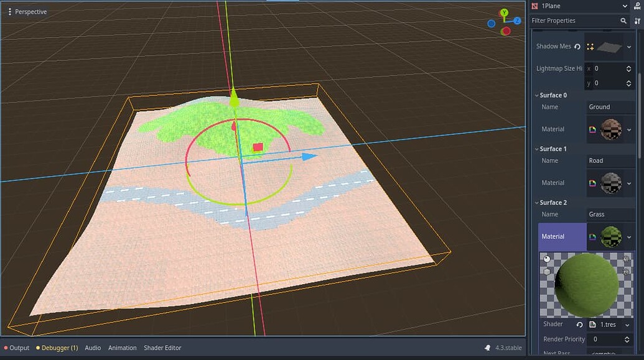Open the Shader 1.tres dropdown
Viewport: 644px width, 360px height.
(627, 325)
